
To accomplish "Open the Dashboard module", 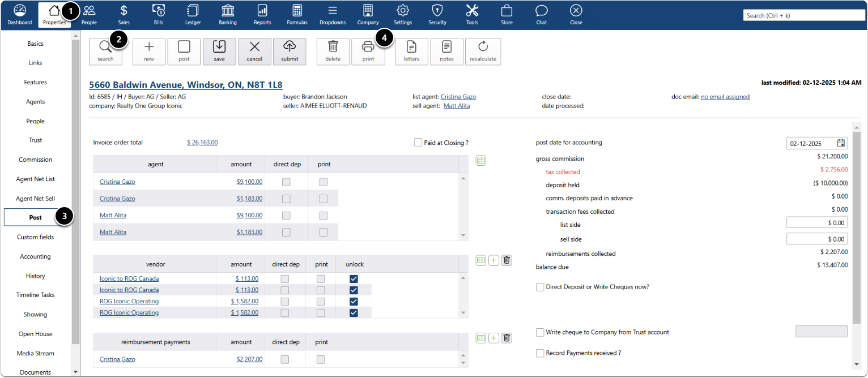I will pyautogui.click(x=20, y=15).
